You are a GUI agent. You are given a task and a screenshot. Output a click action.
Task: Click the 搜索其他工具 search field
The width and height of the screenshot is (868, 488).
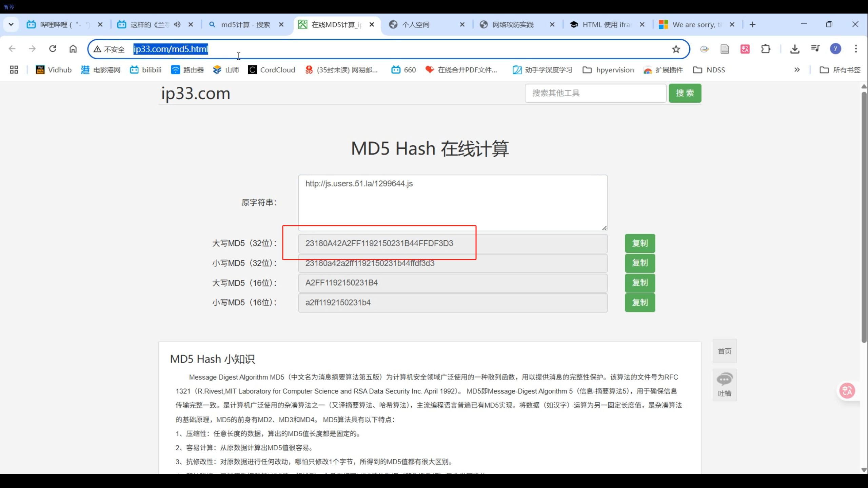coord(595,93)
